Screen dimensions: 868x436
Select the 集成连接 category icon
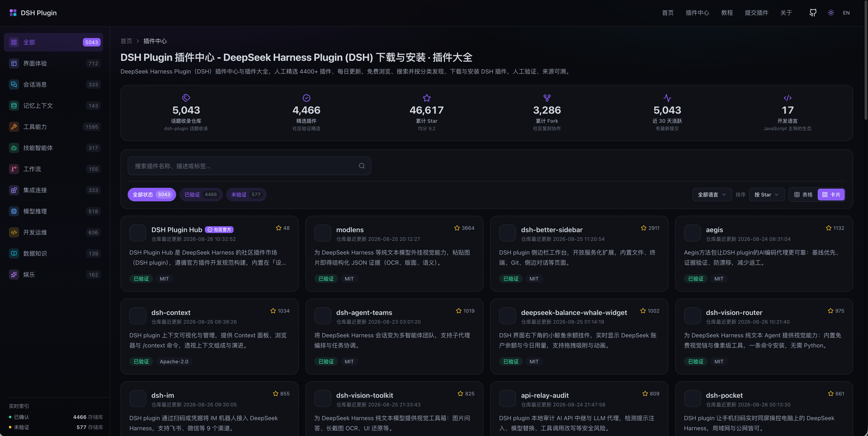pyautogui.click(x=14, y=190)
